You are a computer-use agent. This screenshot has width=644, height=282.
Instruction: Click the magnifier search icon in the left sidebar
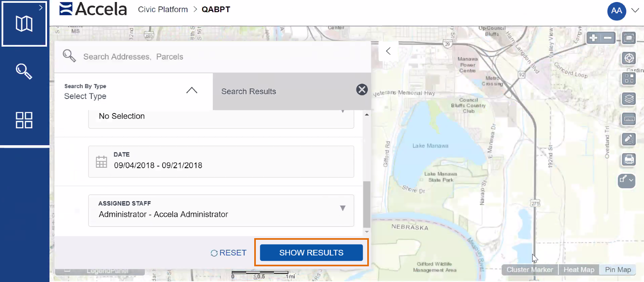24,72
